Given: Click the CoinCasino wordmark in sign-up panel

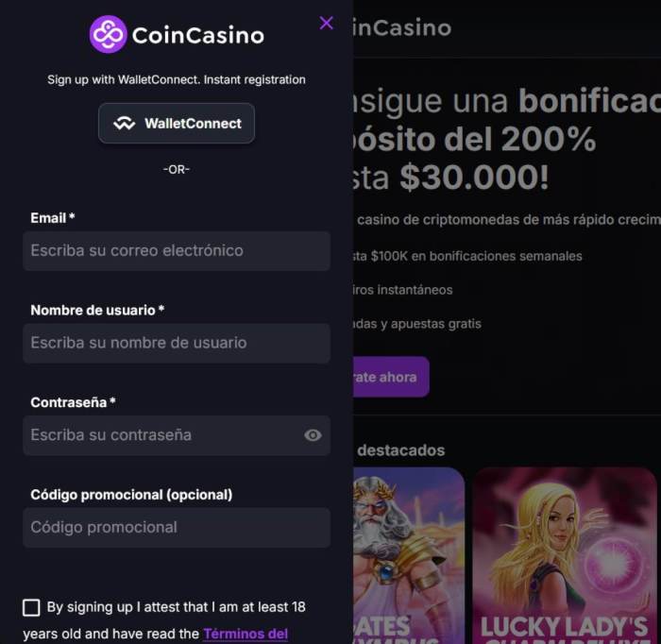Looking at the screenshot, I should point(198,36).
